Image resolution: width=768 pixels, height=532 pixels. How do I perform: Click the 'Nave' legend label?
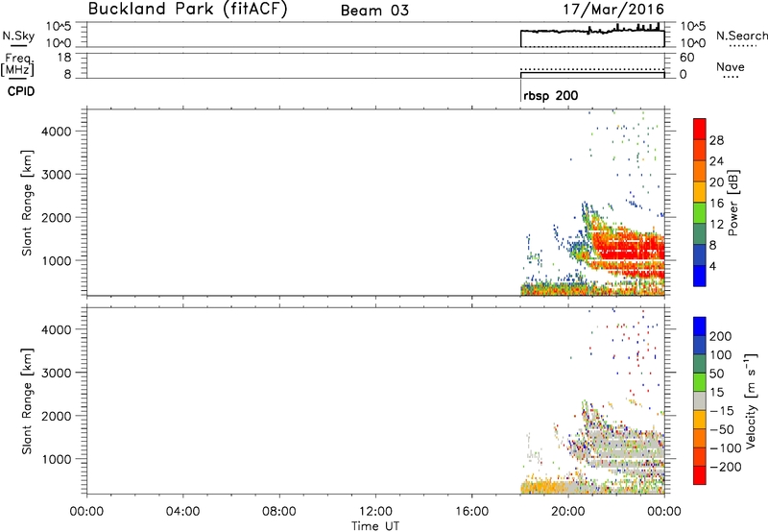pyautogui.click(x=731, y=66)
